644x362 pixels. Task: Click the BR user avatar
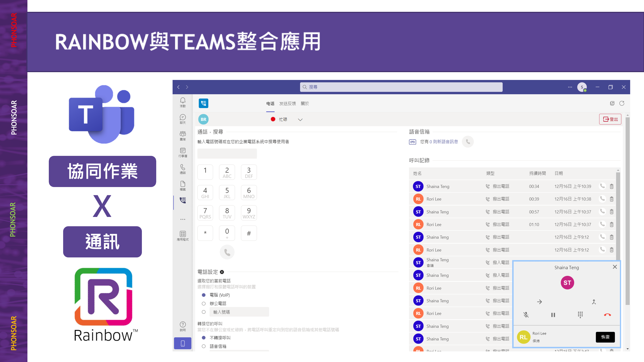[x=203, y=119]
